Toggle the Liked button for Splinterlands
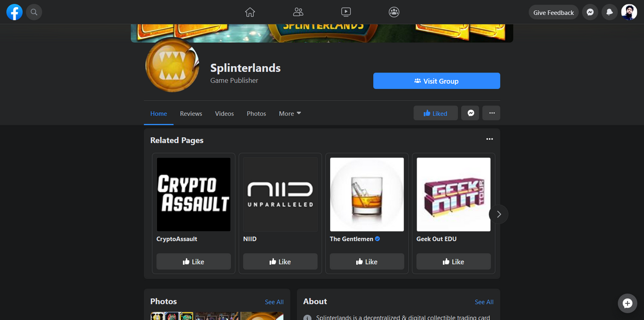This screenshot has width=644, height=320. pos(436,113)
